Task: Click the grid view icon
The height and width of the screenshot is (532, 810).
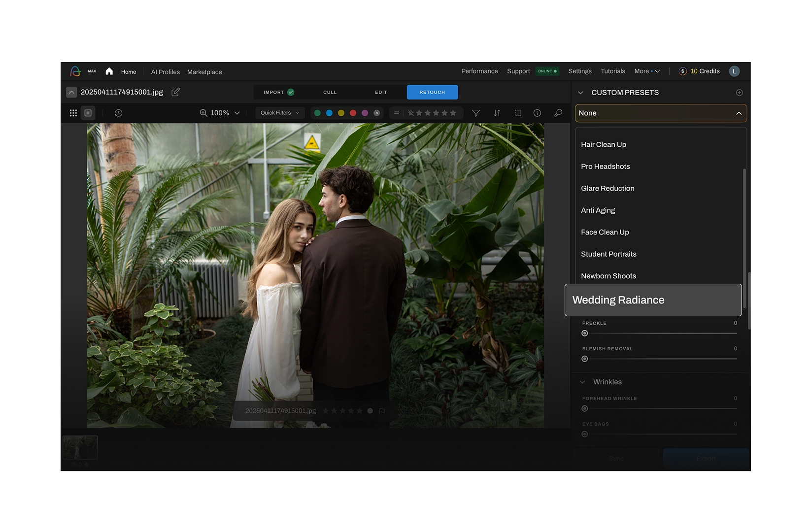Action: 73,113
